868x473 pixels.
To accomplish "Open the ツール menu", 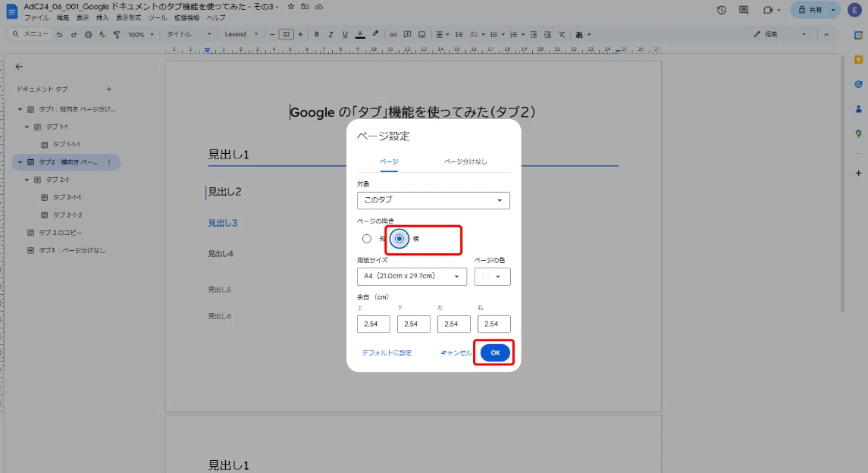I will [x=157, y=18].
